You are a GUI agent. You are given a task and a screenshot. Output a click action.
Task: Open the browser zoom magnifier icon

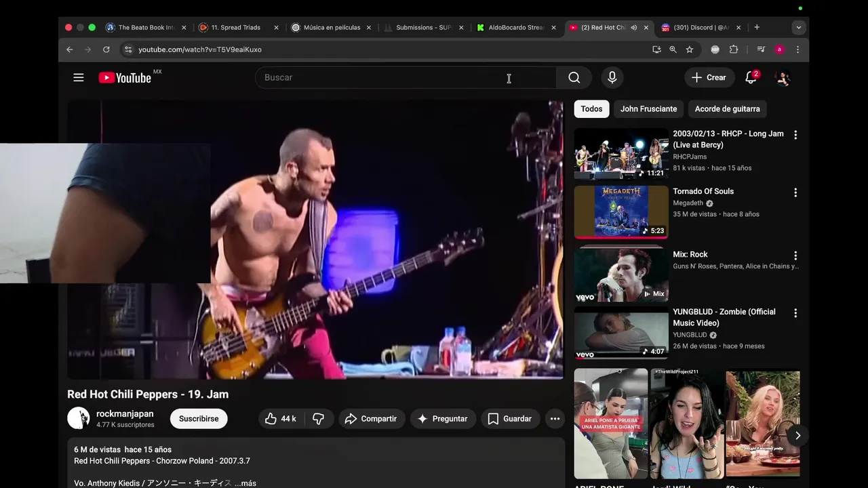coord(673,49)
